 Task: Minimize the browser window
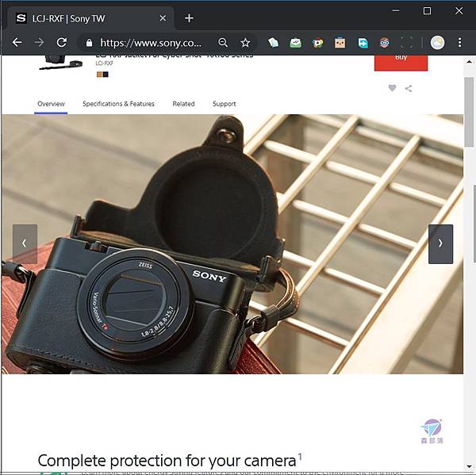(396, 10)
